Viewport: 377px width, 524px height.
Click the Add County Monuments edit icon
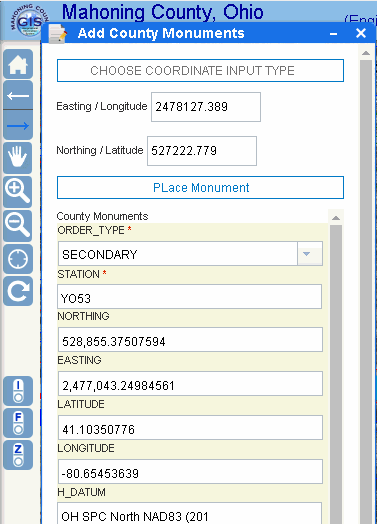pyautogui.click(x=57, y=33)
